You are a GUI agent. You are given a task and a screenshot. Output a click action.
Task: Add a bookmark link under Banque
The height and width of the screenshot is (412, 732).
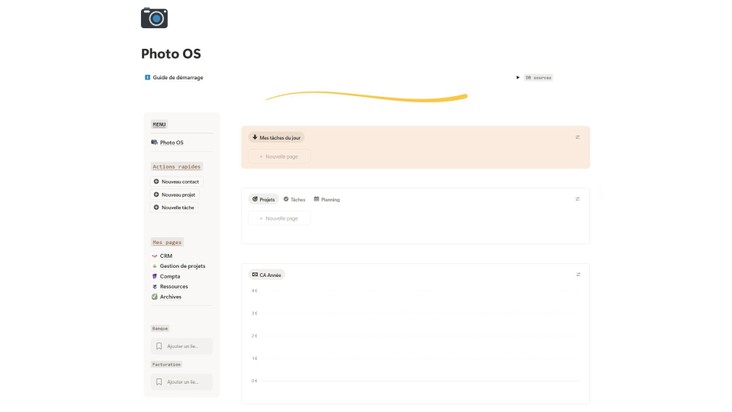pyautogui.click(x=181, y=346)
